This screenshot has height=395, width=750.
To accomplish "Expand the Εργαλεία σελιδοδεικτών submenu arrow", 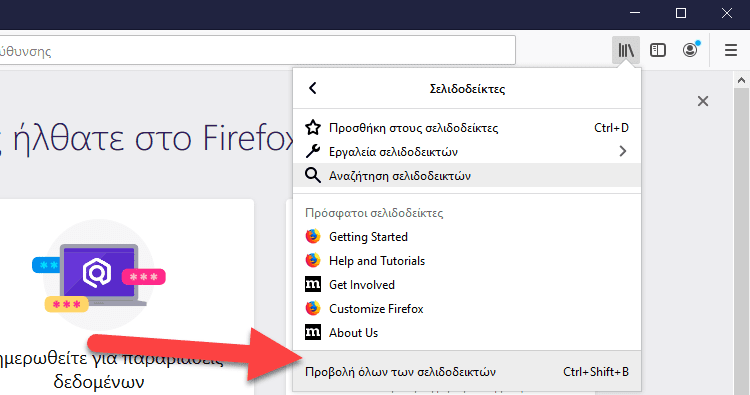I will pos(623,152).
